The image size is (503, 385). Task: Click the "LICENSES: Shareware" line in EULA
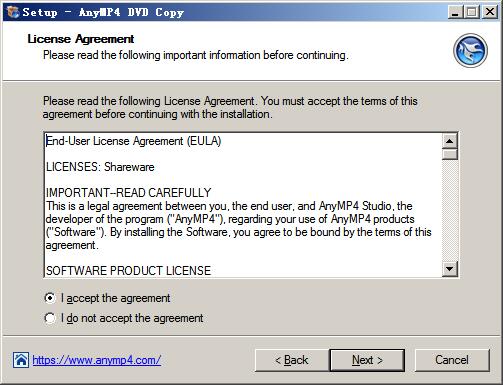point(100,167)
